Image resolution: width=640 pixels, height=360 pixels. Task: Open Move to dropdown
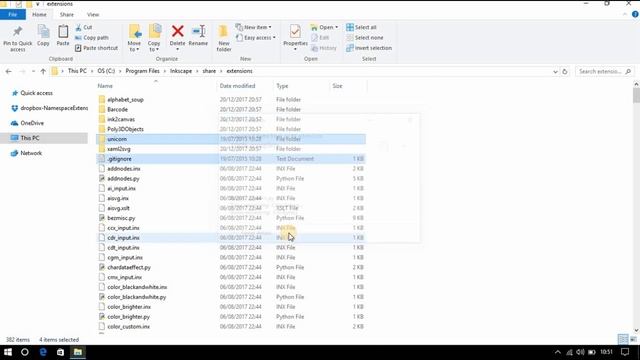pos(134,38)
